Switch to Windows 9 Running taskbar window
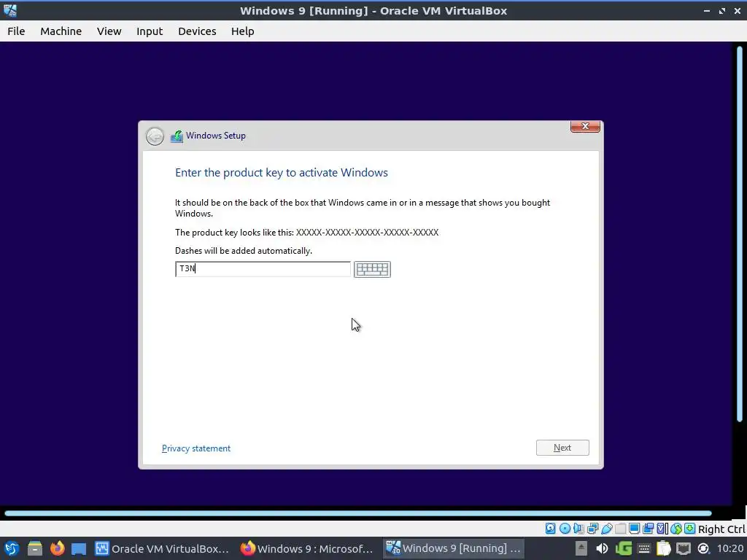Image resolution: width=747 pixels, height=560 pixels. (x=454, y=548)
